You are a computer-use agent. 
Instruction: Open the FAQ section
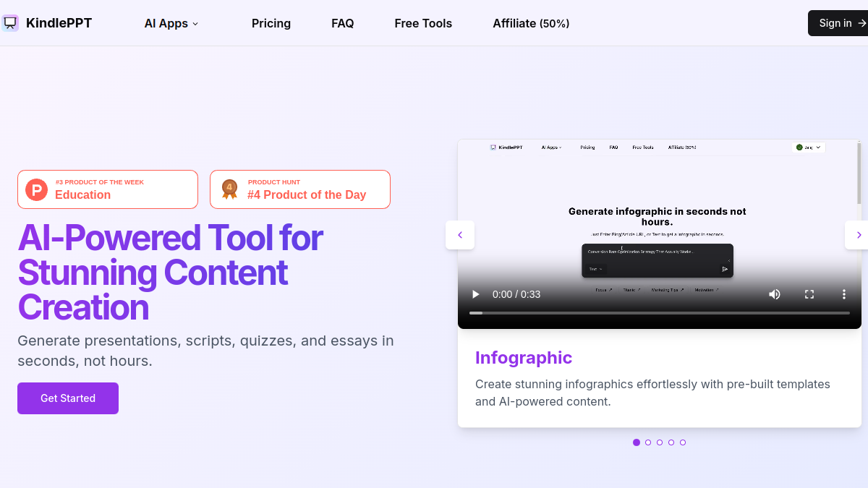343,23
